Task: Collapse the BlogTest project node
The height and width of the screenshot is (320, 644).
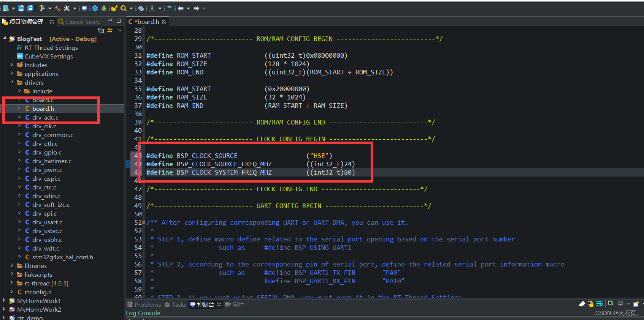Action: pyautogui.click(x=5, y=38)
